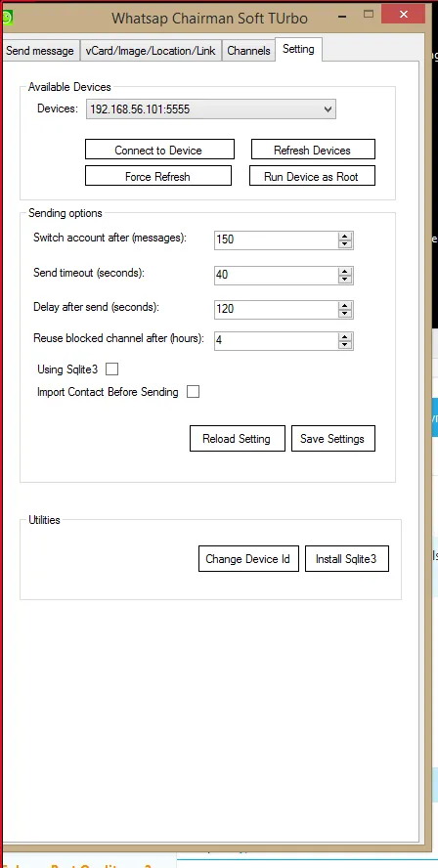Open the vCard/Image/Location/Link tab
This screenshot has height=868, width=438.
[x=151, y=51]
